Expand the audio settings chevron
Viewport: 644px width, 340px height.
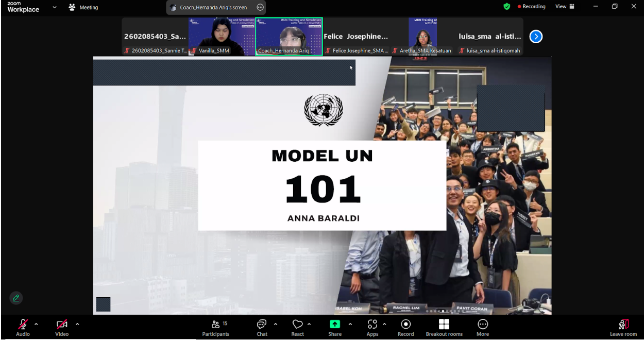click(x=36, y=324)
